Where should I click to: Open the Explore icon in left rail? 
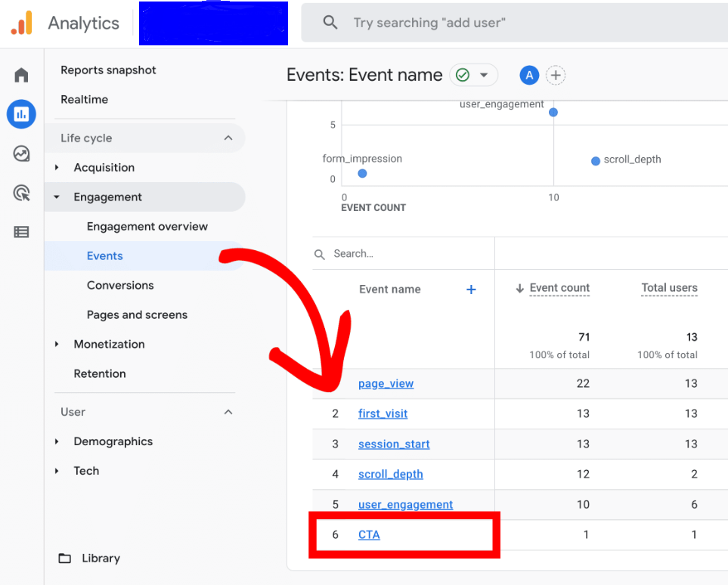21,153
